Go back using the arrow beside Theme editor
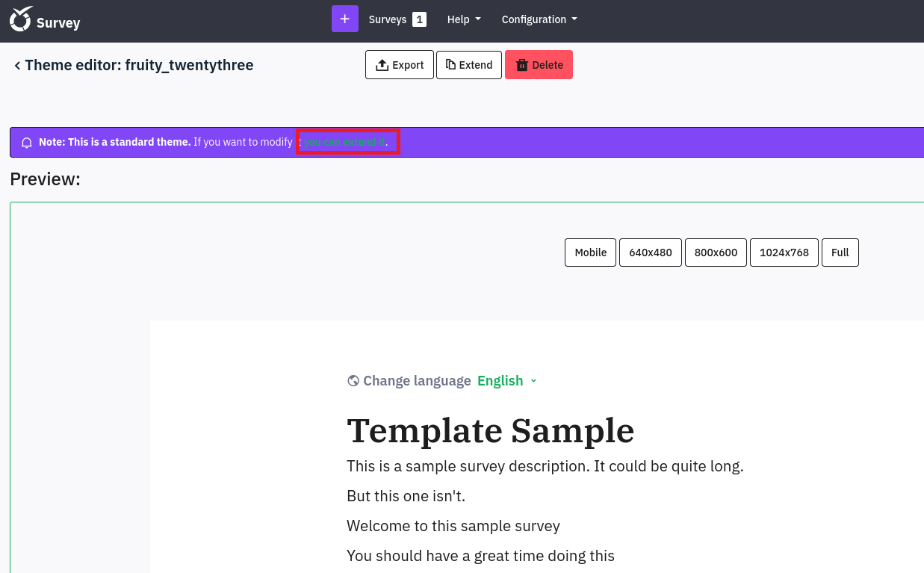This screenshot has width=924, height=573. [x=17, y=66]
